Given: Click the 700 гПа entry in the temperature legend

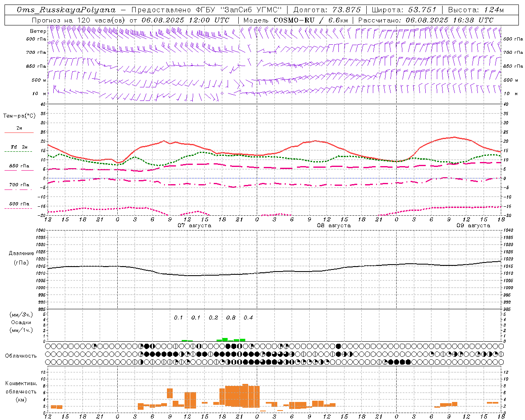Looking at the screenshot, I should [19, 185].
